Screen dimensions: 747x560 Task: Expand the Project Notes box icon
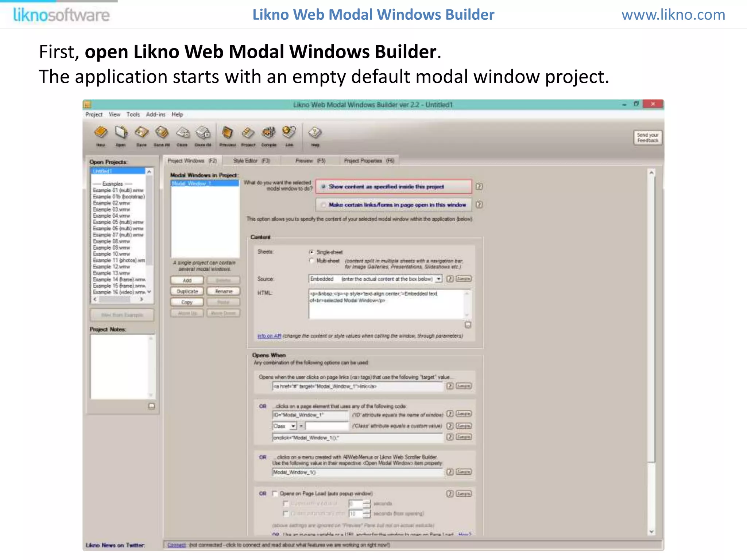(x=152, y=406)
